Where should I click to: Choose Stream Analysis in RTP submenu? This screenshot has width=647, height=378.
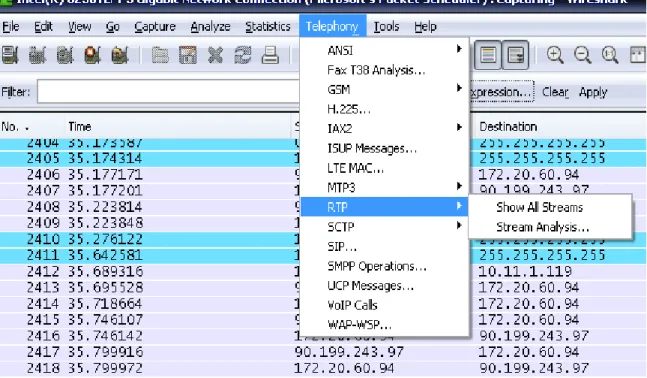[550, 227]
